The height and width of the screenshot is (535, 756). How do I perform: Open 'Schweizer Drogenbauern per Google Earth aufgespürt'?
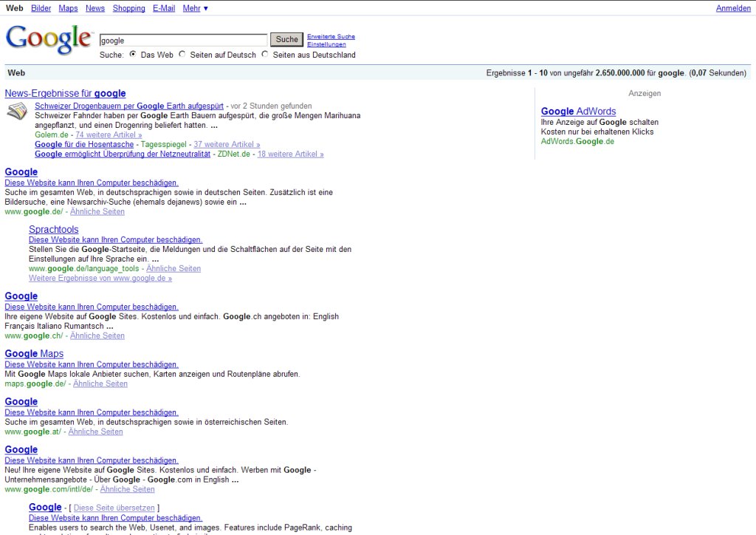[x=129, y=106]
